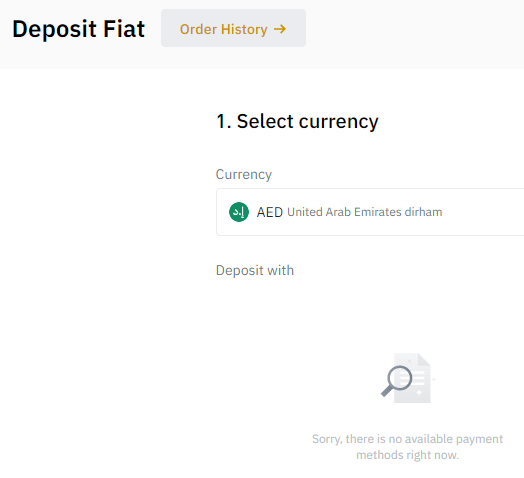This screenshot has width=524, height=478.
Task: Click the green AED dirham currency icon
Action: (x=239, y=212)
